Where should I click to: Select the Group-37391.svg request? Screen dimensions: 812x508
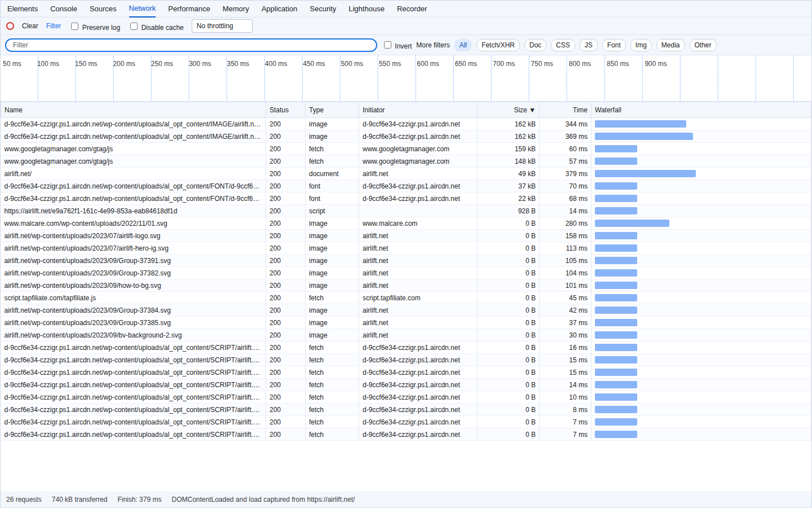(x=405, y=261)
